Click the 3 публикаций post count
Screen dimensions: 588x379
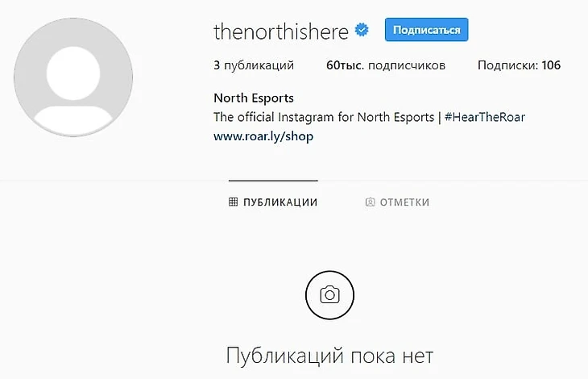(x=254, y=65)
